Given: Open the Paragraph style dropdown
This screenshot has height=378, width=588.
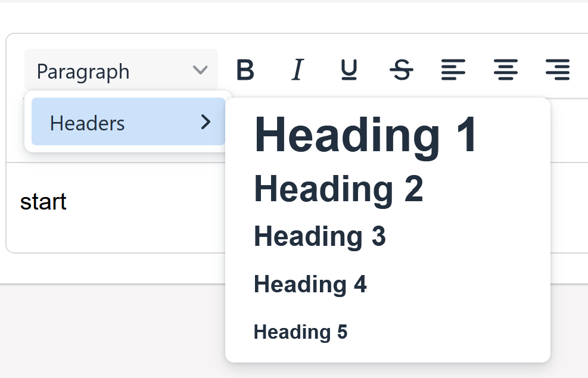Looking at the screenshot, I should click(107, 71).
